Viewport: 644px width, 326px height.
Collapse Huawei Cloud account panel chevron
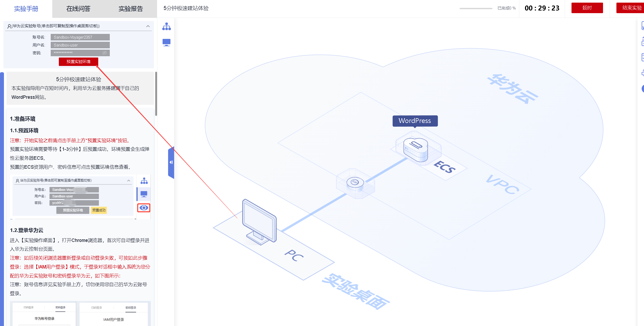(x=148, y=26)
